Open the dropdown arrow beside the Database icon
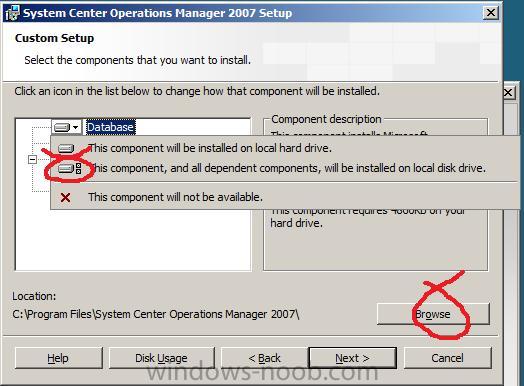 point(76,127)
